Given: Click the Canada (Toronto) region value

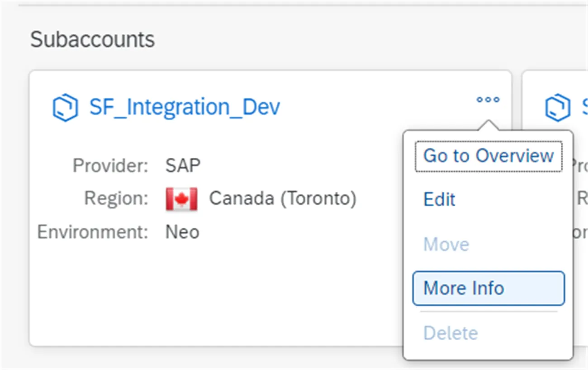Looking at the screenshot, I should coord(283,199).
